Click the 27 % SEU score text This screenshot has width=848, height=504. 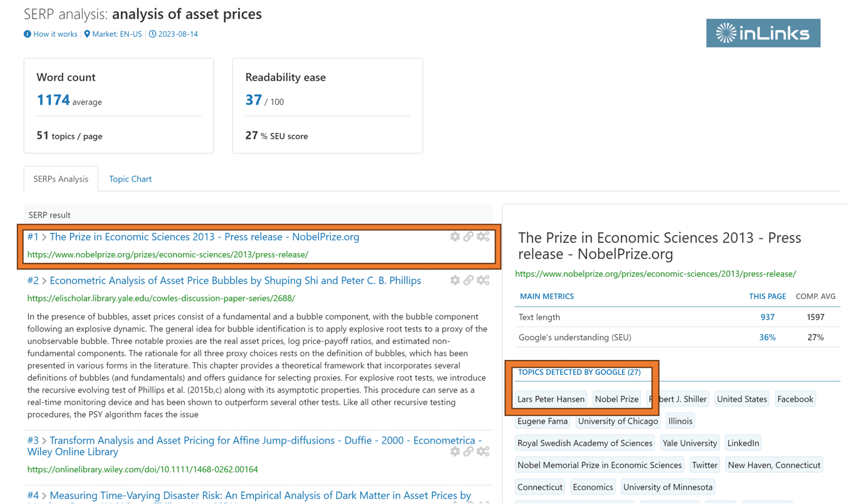[277, 136]
